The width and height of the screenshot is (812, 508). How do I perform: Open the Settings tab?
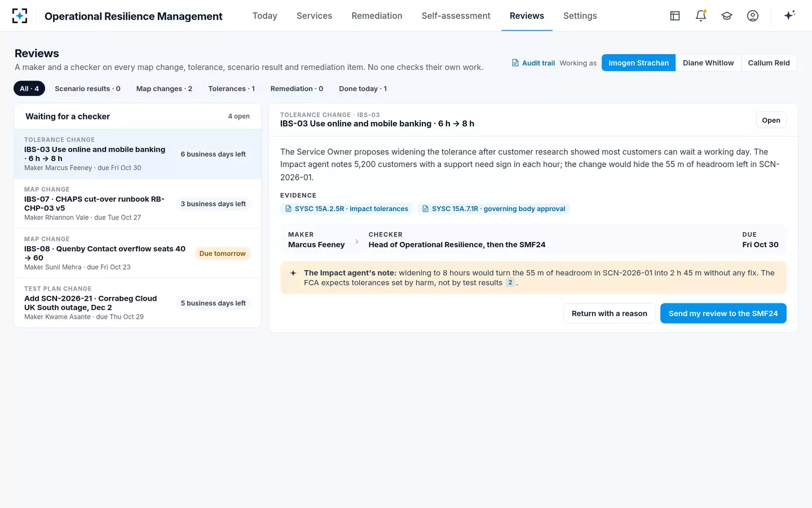[x=580, y=16]
